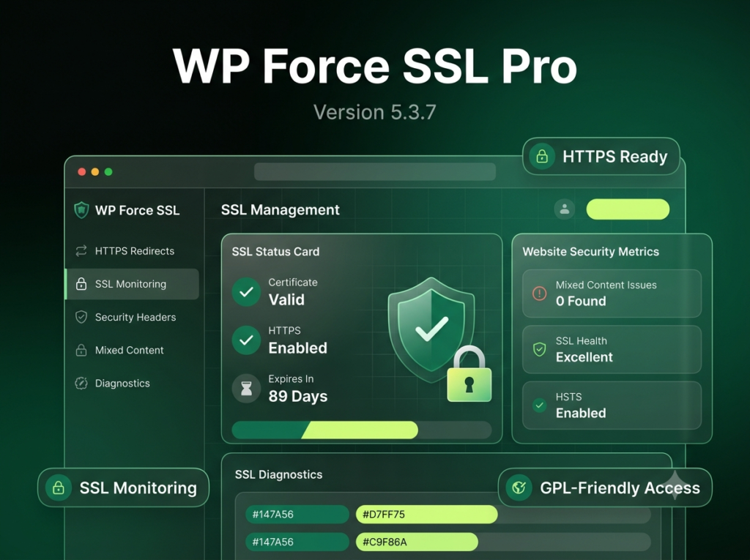This screenshot has height=560, width=750.
Task: Click the large SSL Monitoring badge
Action: (x=123, y=488)
